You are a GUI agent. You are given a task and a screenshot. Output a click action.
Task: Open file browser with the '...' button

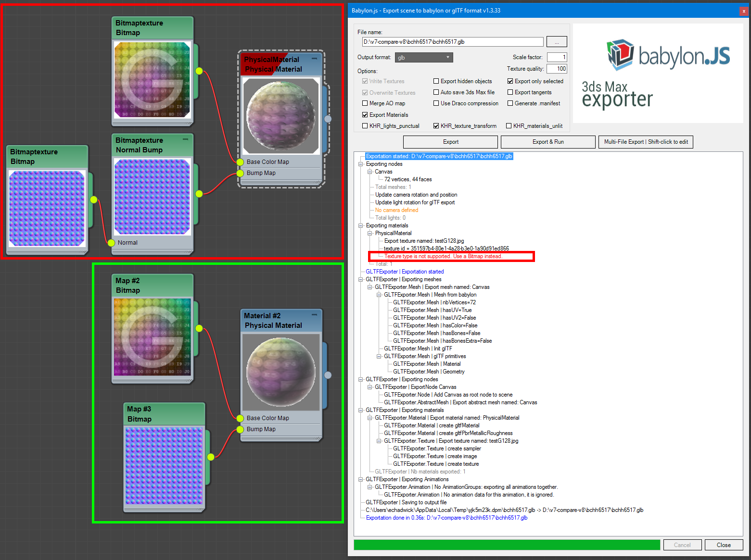pyautogui.click(x=557, y=42)
